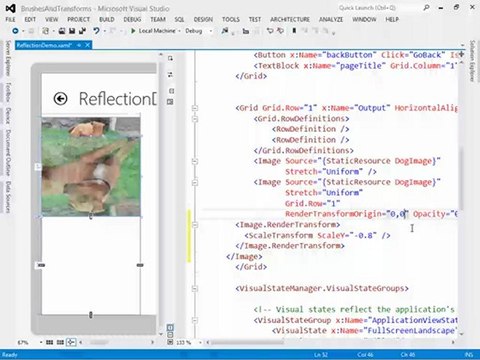Open the code editor 133 % zoom dropdown

200,342
